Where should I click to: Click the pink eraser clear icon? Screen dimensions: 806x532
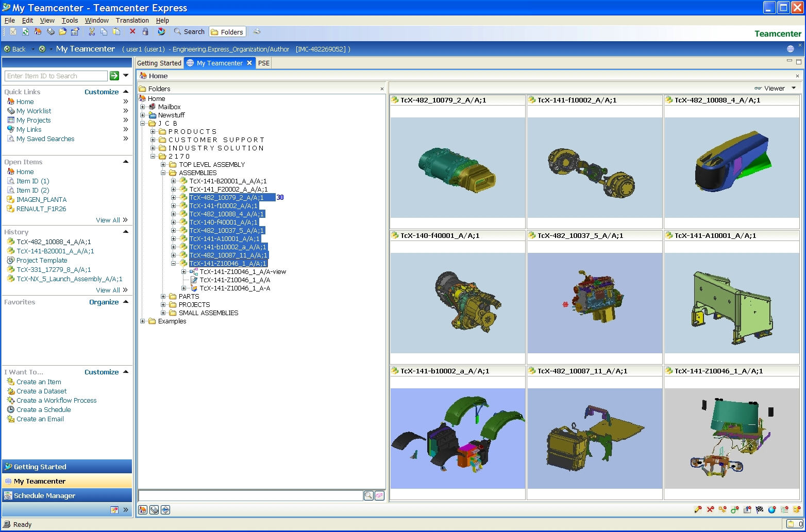pyautogui.click(x=379, y=495)
